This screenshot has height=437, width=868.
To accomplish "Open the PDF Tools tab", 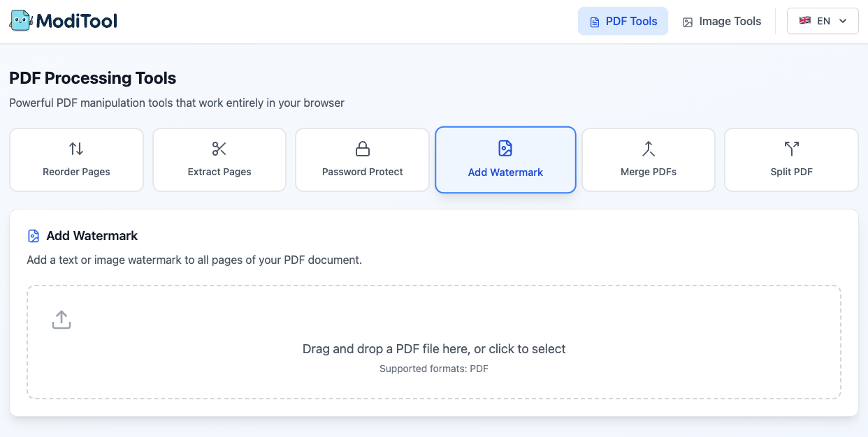I will pos(623,21).
